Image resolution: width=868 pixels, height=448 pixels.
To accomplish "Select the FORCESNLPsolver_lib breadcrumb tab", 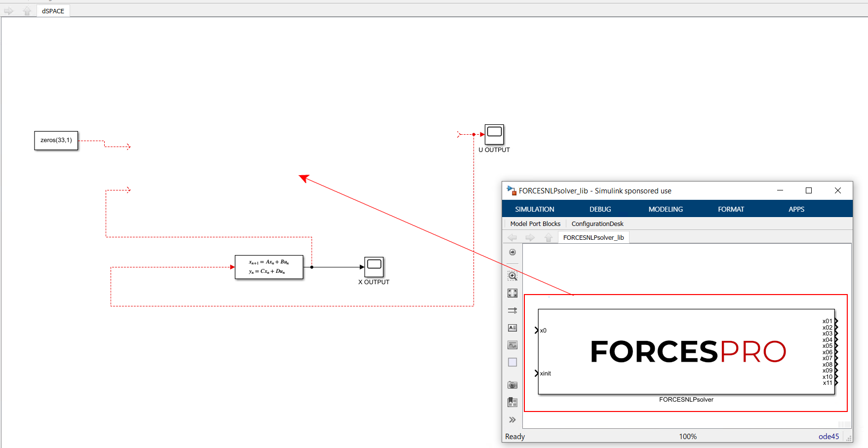I will [x=593, y=237].
